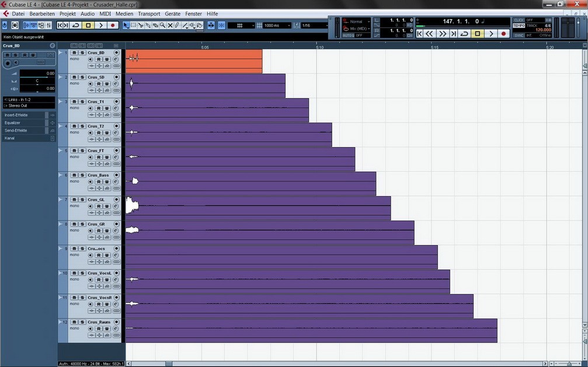Select the Draw pencil tool

tap(178, 26)
